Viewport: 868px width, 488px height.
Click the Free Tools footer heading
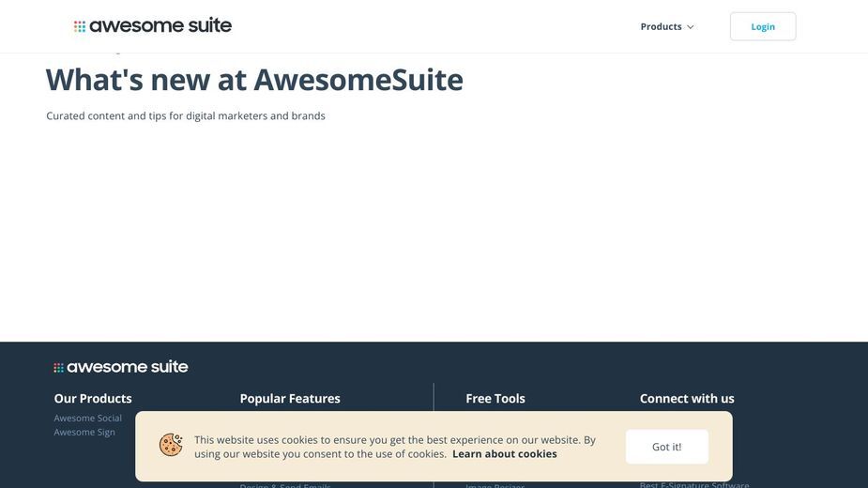(495, 398)
